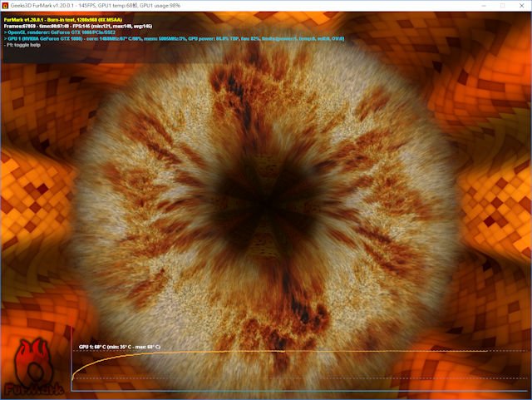Viewport: 532px width, 400px height.
Task: Click the furry donut render center
Action: pos(266,205)
